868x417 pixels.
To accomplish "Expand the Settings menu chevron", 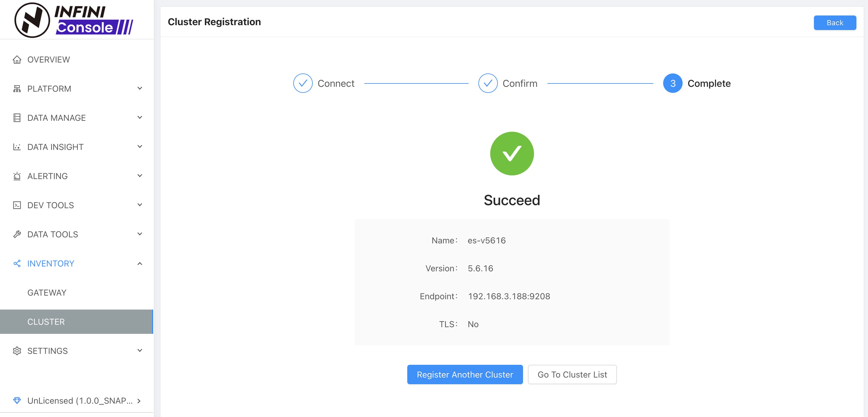I will (x=140, y=351).
